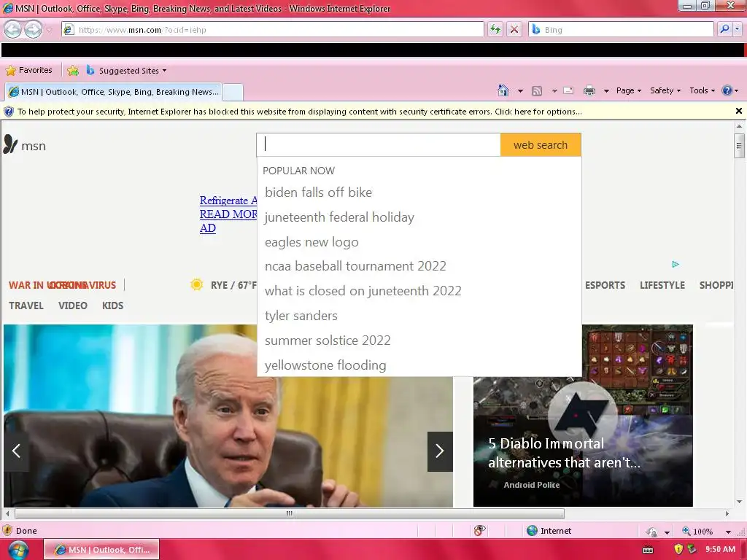This screenshot has height=560, width=747.
Task: Open Print dropdown arrow
Action: [x=606, y=90]
